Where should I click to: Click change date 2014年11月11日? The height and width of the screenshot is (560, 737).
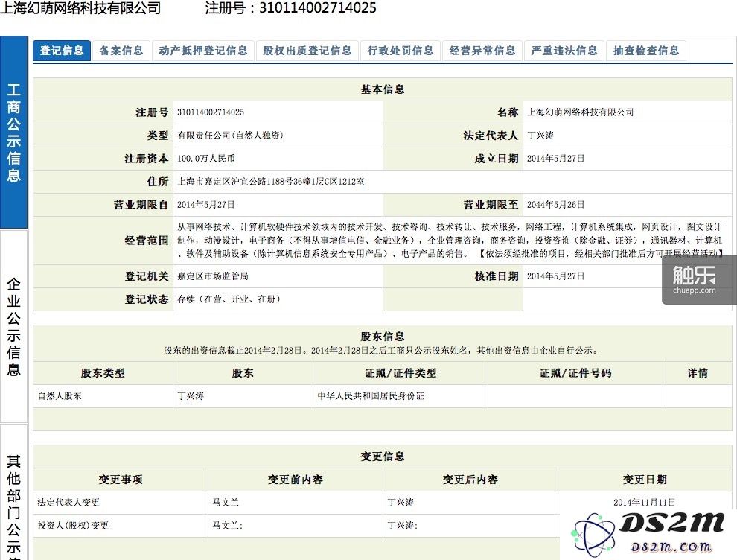(x=645, y=502)
